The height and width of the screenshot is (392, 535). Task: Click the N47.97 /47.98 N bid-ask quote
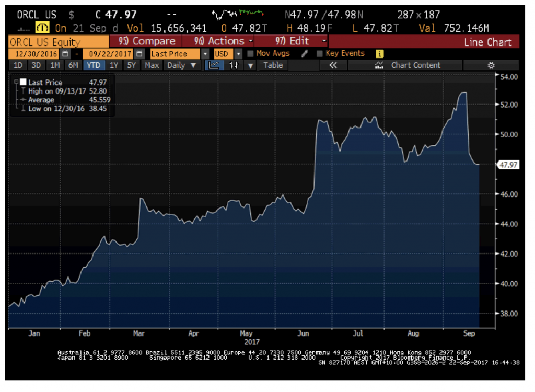click(324, 15)
